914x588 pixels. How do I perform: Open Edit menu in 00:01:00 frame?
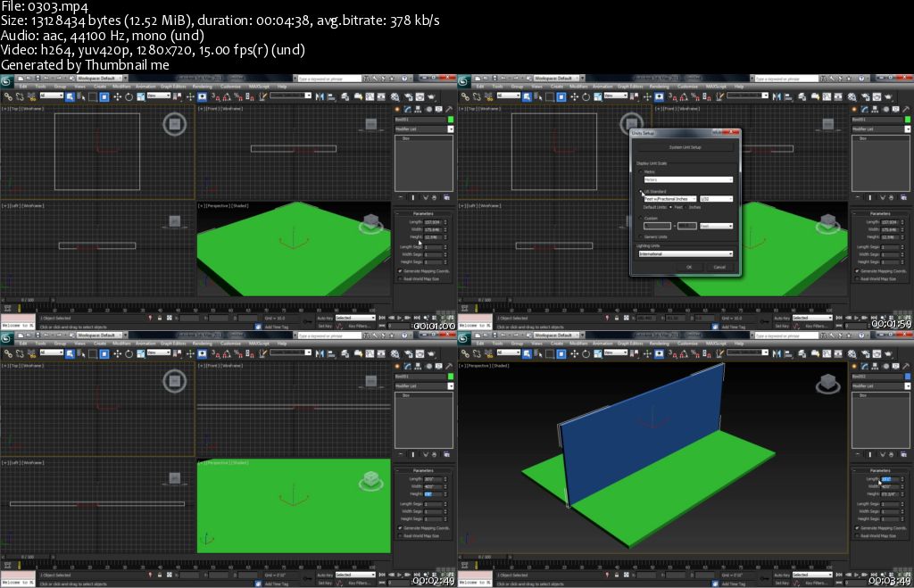click(x=23, y=87)
